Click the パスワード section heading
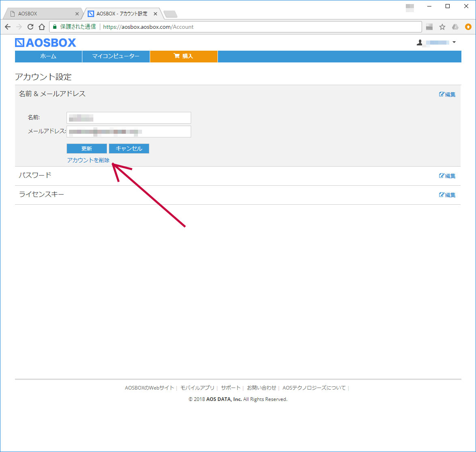 pos(35,176)
